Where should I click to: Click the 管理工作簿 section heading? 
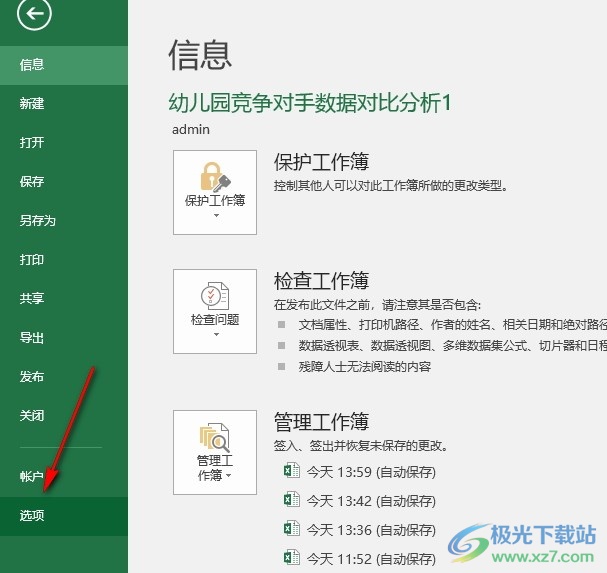pyautogui.click(x=321, y=422)
